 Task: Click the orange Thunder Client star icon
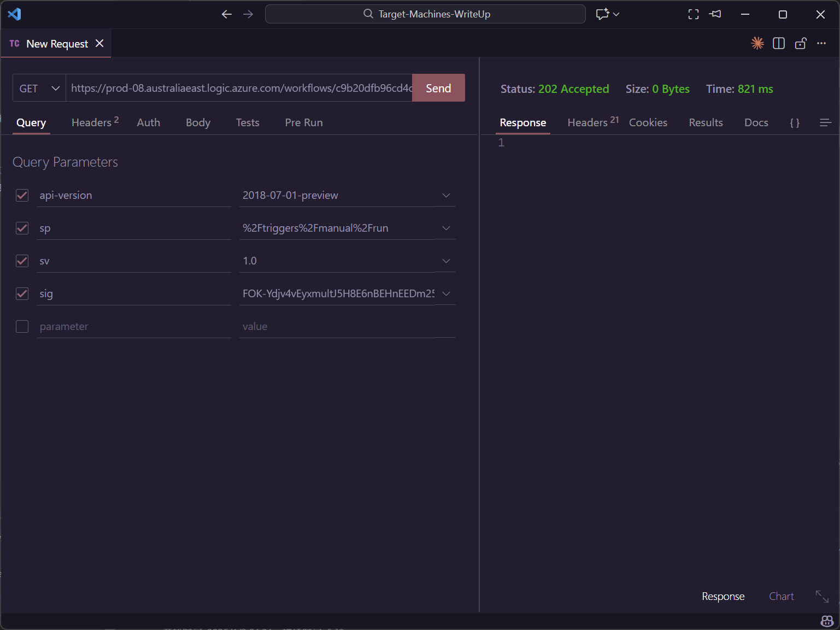tap(757, 43)
